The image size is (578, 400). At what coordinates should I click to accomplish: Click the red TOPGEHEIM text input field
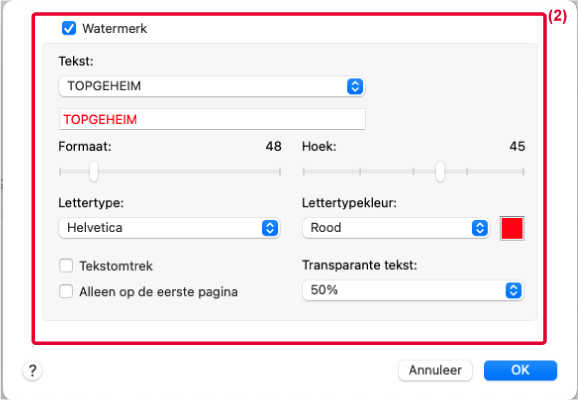click(x=212, y=119)
